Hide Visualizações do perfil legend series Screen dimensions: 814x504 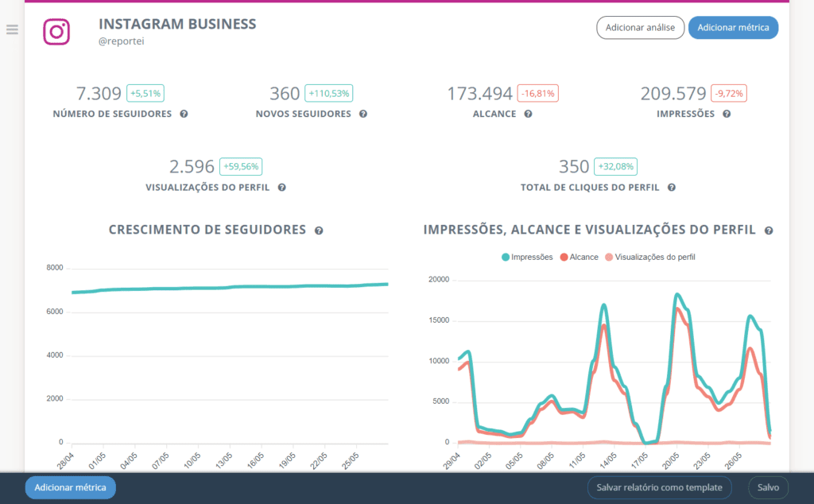[x=649, y=257]
